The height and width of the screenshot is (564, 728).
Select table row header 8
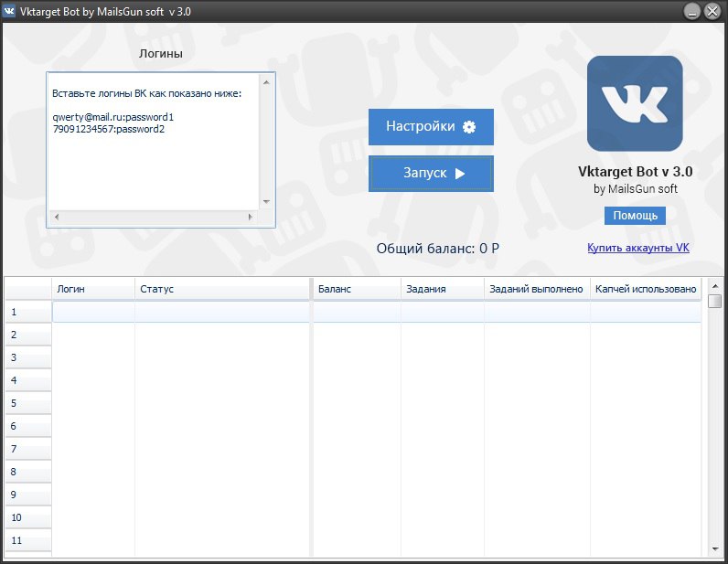(x=28, y=472)
